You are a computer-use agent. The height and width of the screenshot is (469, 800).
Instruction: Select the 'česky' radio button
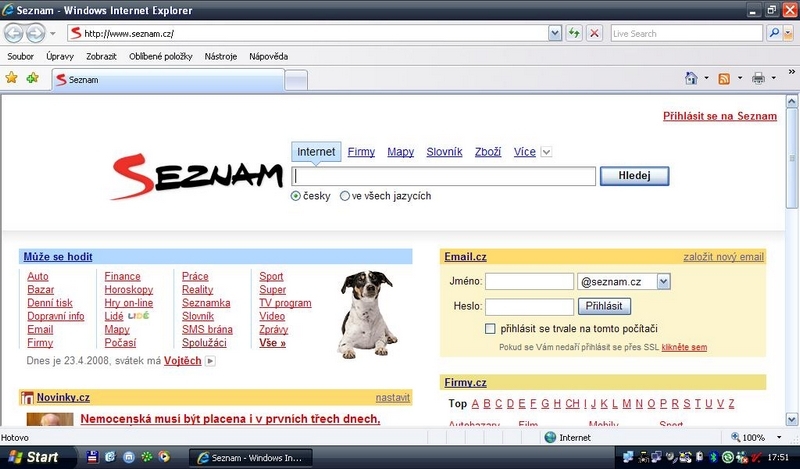(x=296, y=196)
